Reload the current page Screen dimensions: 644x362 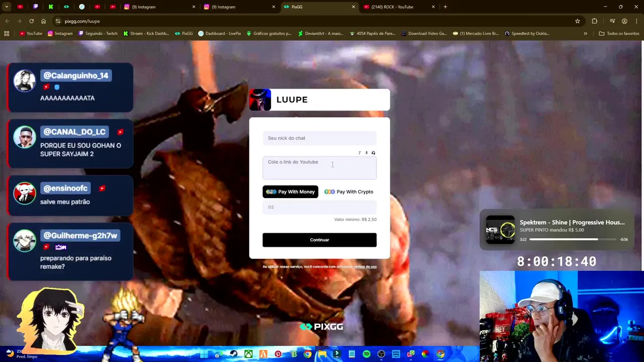tap(31, 21)
